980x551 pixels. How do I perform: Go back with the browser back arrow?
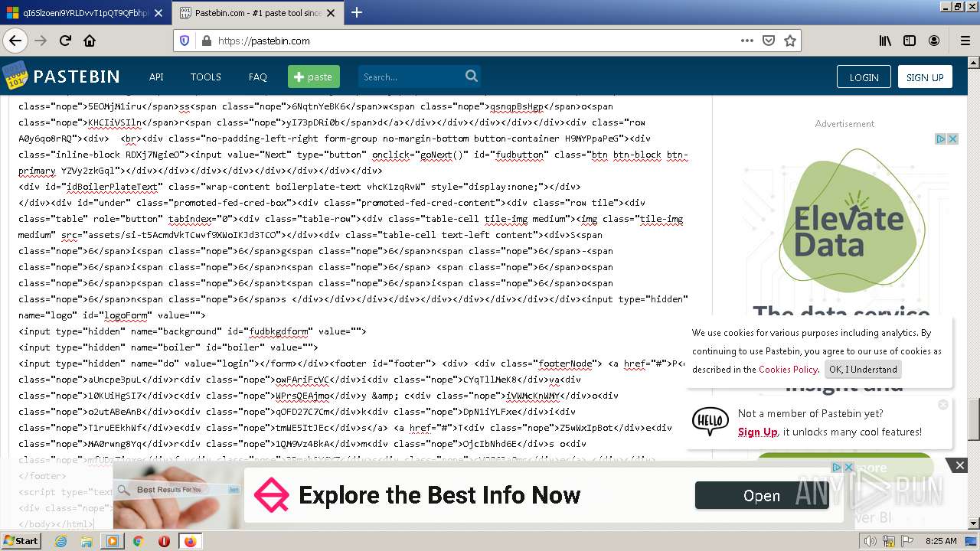click(15, 41)
